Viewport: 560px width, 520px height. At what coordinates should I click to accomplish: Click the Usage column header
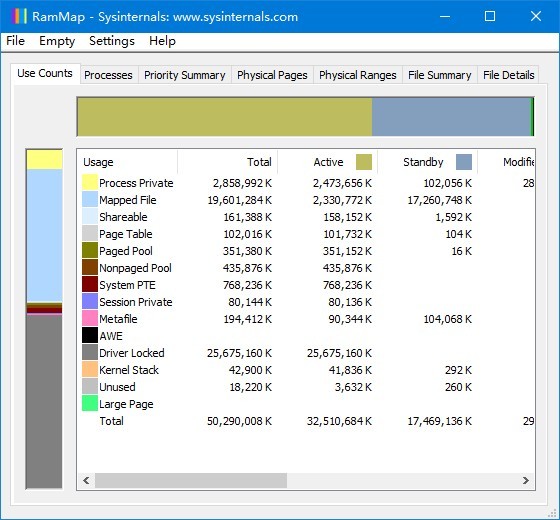(128, 162)
